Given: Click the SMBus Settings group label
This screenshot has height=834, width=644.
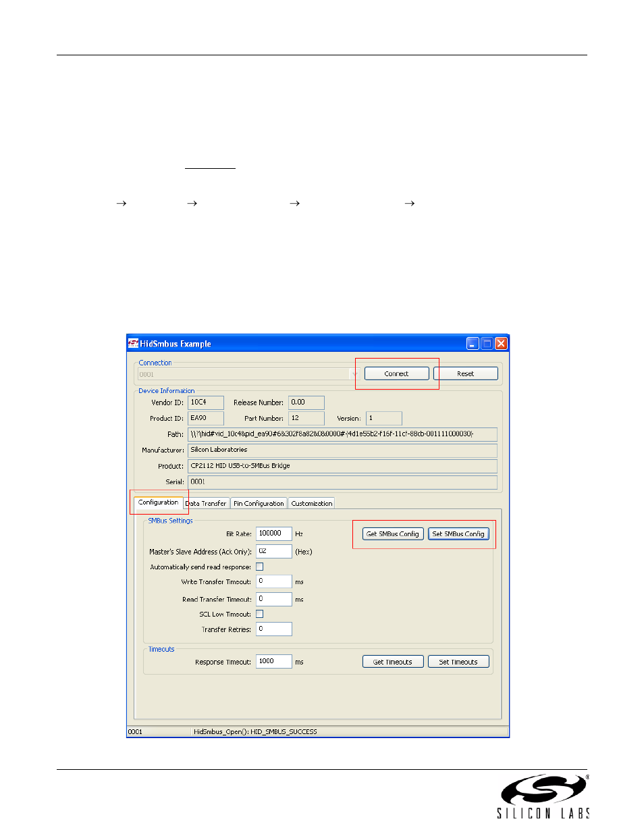Looking at the screenshot, I should (x=170, y=521).
